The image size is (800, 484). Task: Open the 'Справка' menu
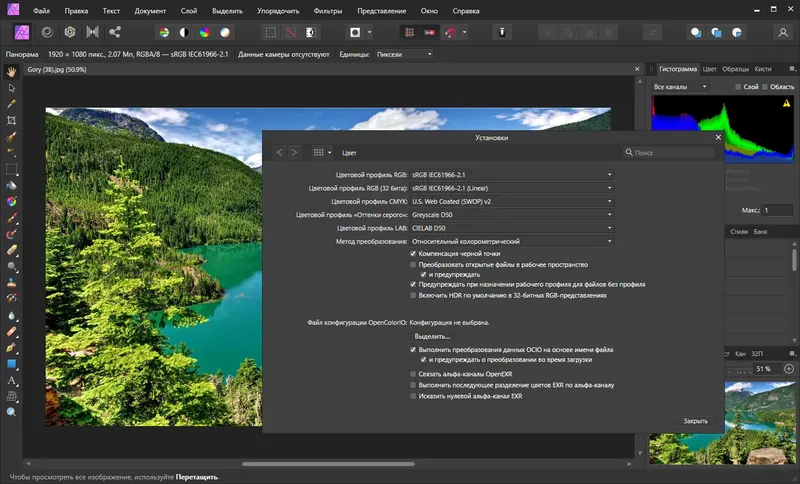[466, 11]
